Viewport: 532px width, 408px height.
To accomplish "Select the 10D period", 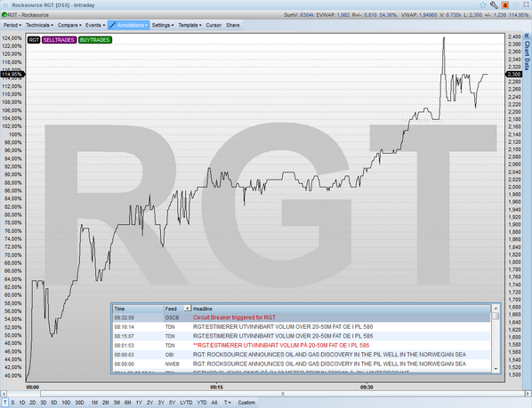I will 66,403.
